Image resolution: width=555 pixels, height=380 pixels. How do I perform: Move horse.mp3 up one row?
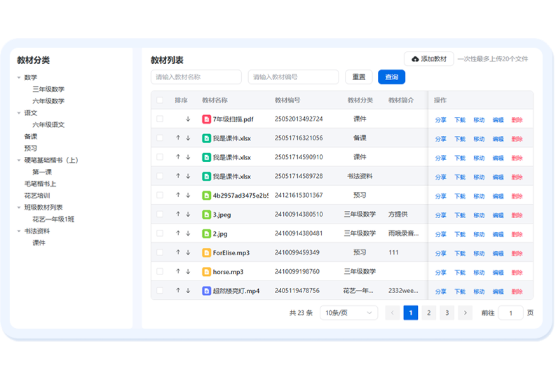[x=178, y=271]
